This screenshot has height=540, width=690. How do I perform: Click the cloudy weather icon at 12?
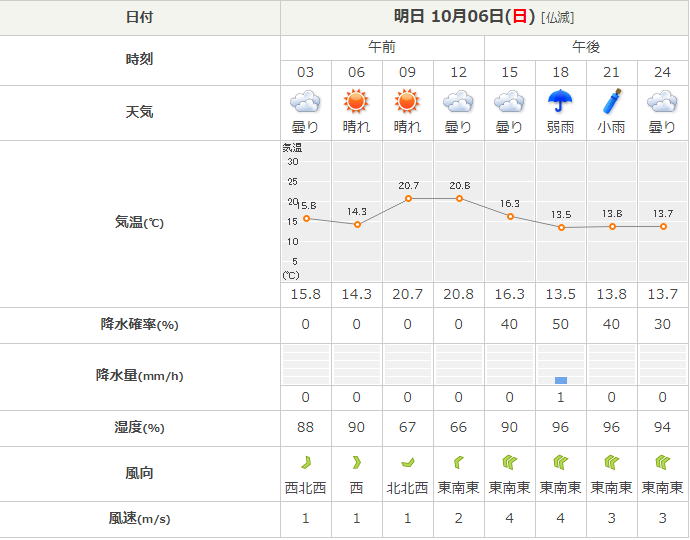458,102
